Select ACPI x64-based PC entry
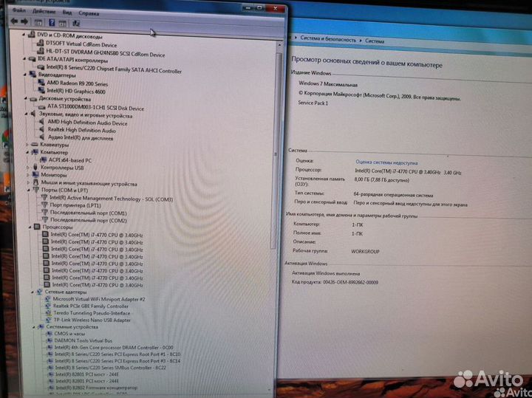532x398 pixels. [70, 160]
